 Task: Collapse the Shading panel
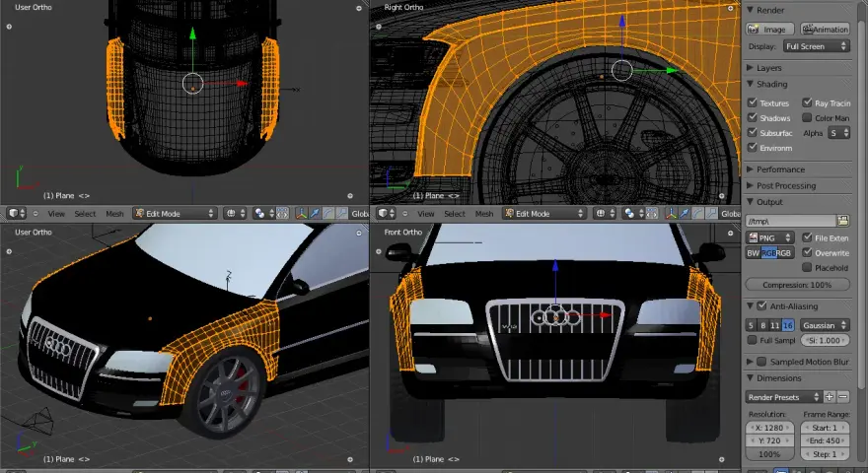[750, 84]
